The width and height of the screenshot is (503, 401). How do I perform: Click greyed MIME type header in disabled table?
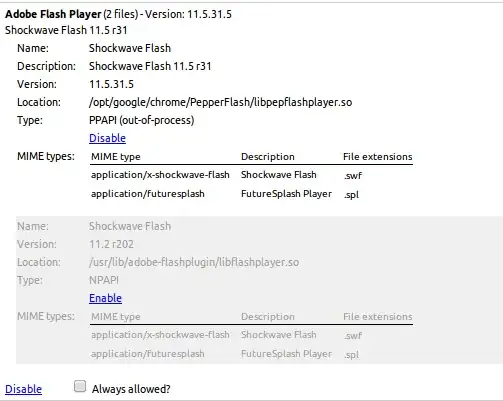coord(116,317)
